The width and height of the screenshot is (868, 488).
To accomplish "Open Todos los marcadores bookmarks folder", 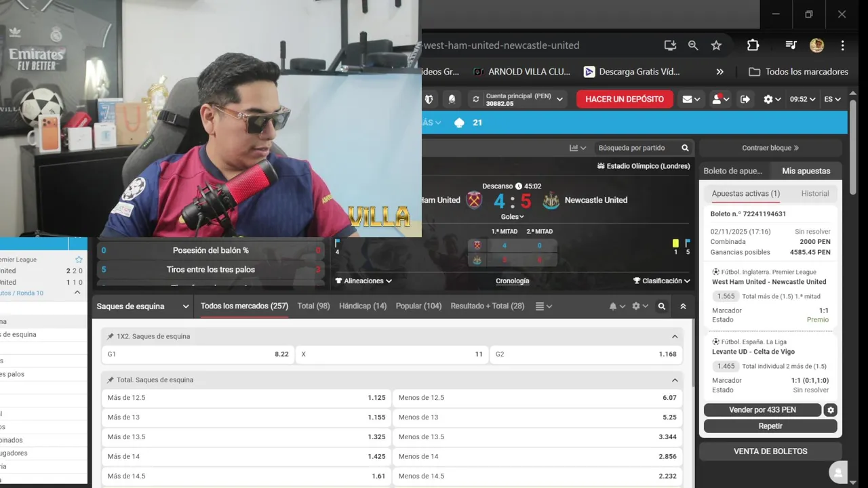I will 798,72.
